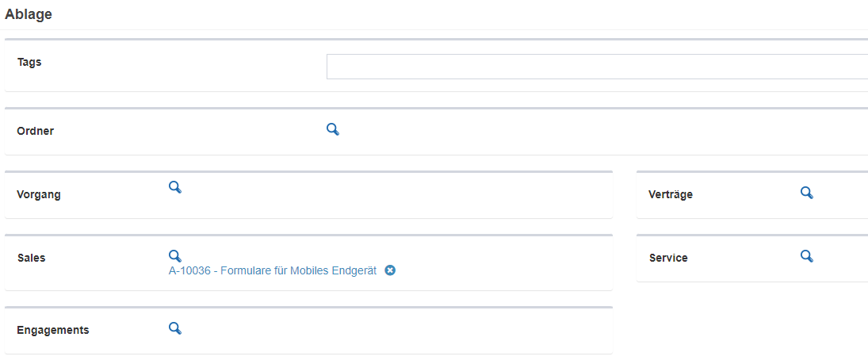Click the Verträge label
Screen dimensions: 868x360
tap(671, 194)
